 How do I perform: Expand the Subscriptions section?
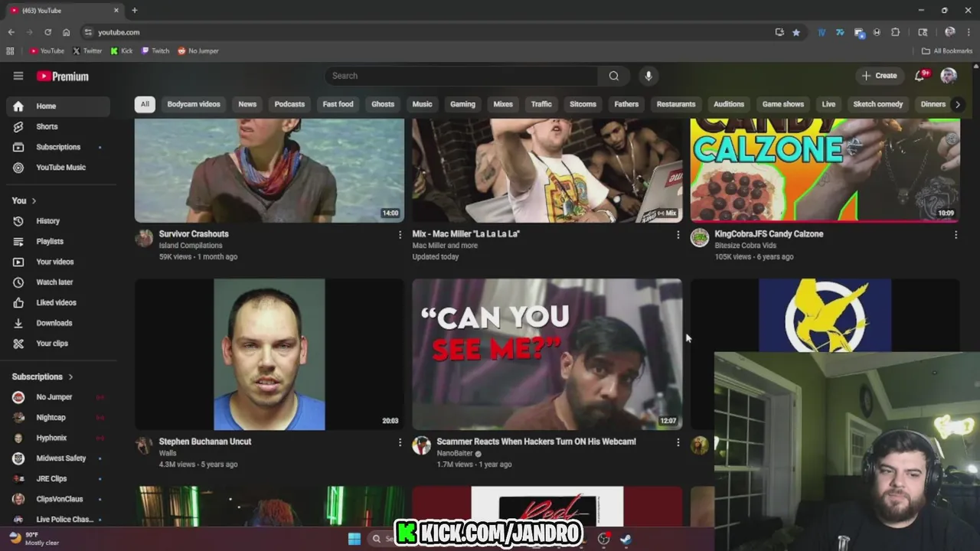pyautogui.click(x=43, y=377)
